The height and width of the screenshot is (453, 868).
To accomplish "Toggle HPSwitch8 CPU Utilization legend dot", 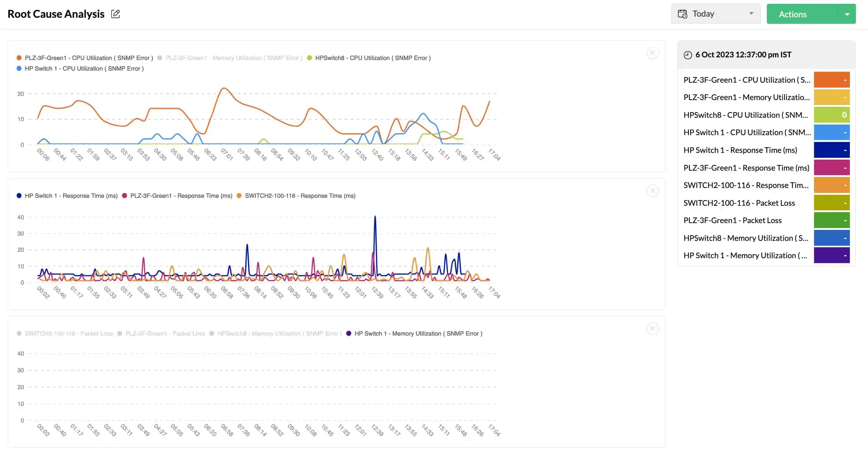I will click(309, 58).
